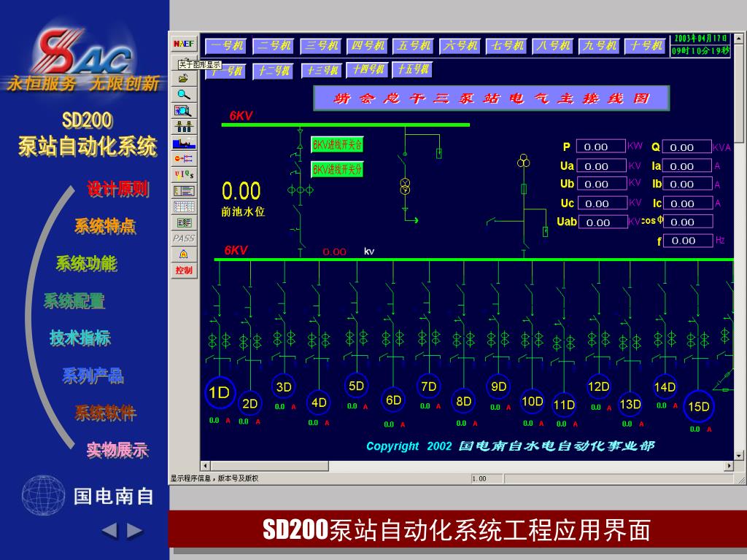Click the Uab voltage value field

603,222
